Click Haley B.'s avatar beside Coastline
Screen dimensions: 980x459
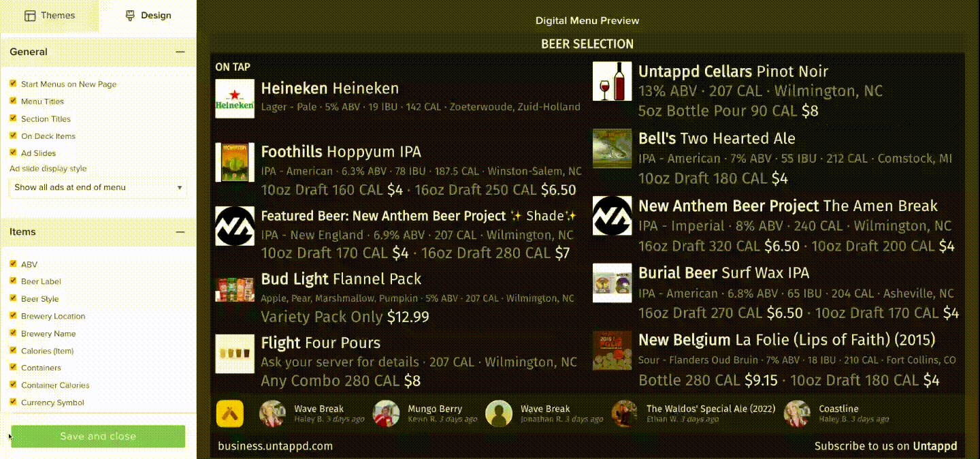[x=797, y=413]
